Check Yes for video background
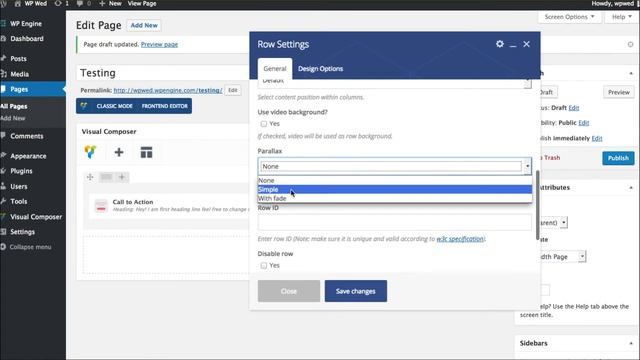640x360 pixels. coord(264,124)
